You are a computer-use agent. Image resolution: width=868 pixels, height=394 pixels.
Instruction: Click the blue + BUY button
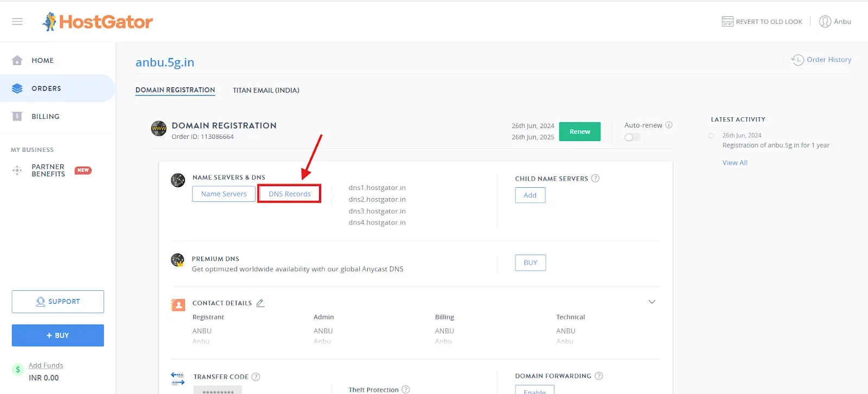pos(58,335)
